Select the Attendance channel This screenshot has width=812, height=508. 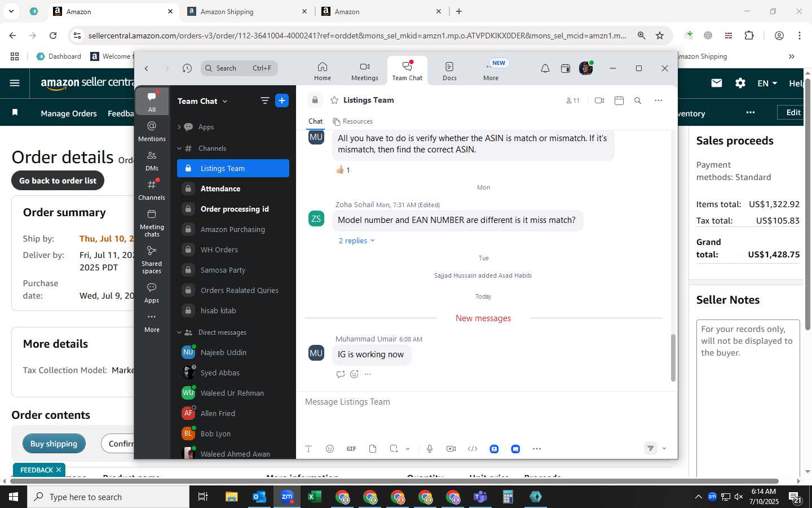pyautogui.click(x=233, y=189)
